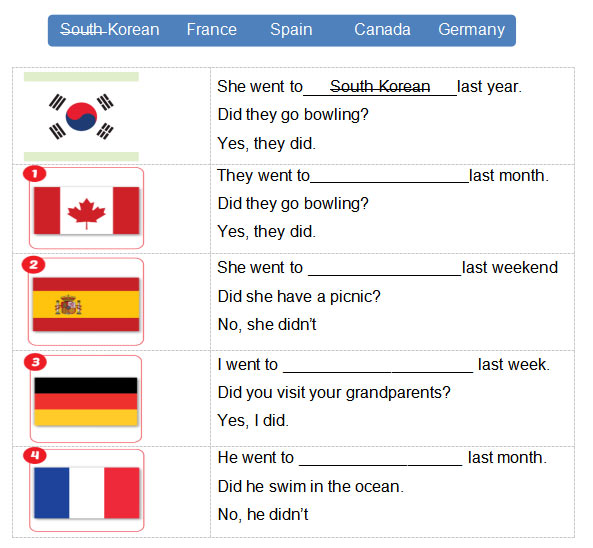Select the Germany flag picture

(86, 402)
